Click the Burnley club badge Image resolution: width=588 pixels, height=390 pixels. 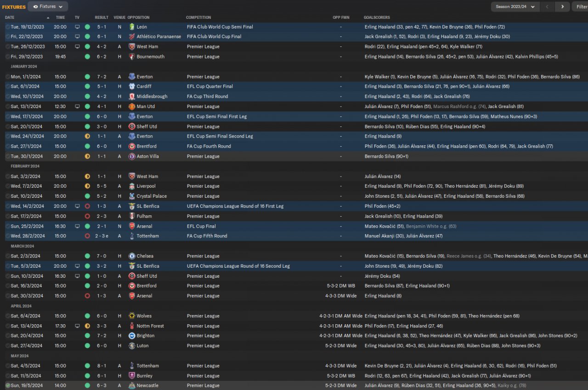(132, 376)
